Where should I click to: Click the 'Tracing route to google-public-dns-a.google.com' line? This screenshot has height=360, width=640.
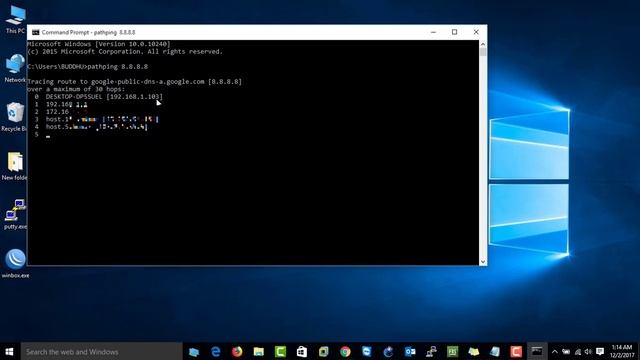tap(135, 82)
